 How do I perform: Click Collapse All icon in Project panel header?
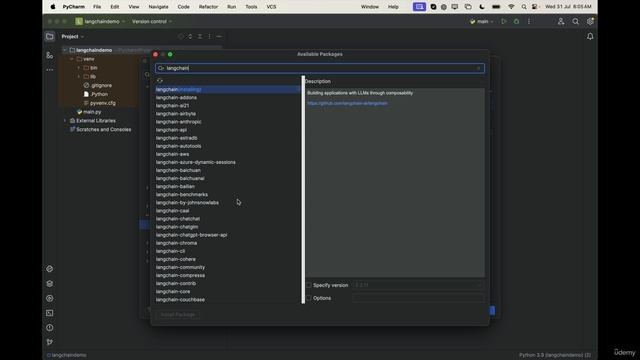coord(200,37)
